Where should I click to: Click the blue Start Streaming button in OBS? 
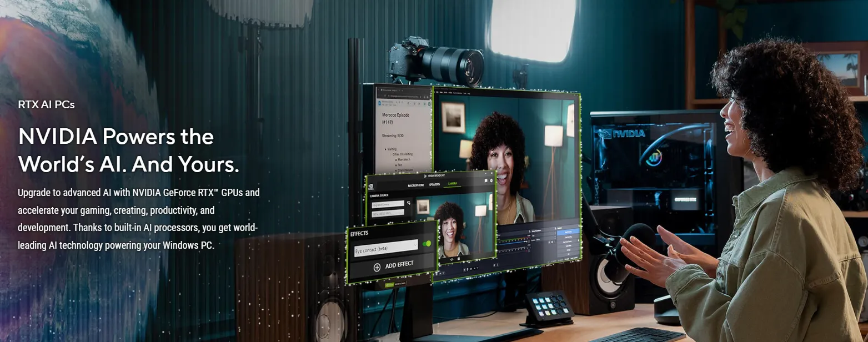pos(567,232)
